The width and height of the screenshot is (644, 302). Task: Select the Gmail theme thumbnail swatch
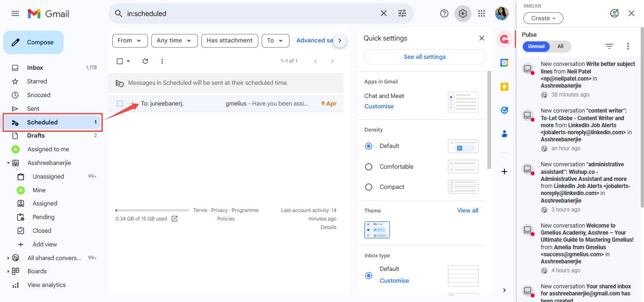pos(377,230)
